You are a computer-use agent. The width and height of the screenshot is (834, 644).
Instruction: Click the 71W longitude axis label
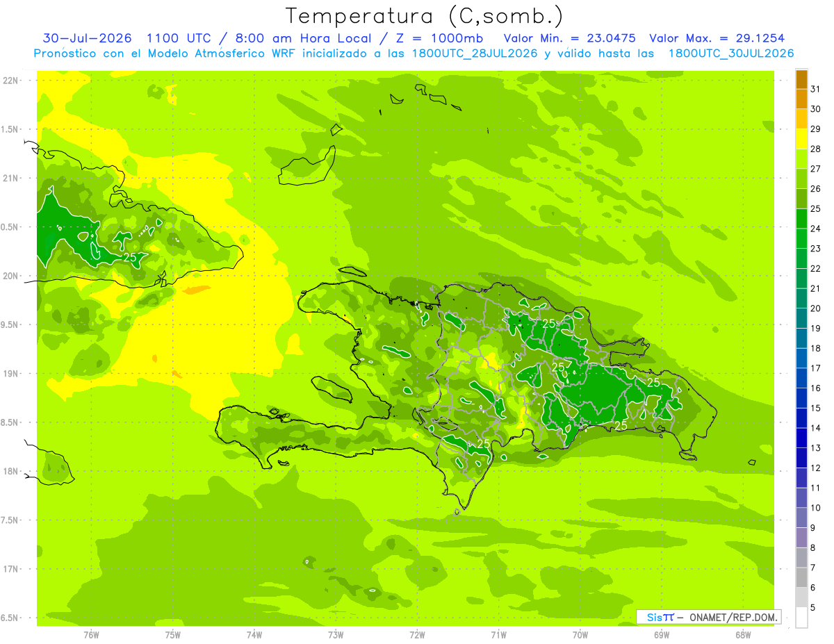click(x=498, y=635)
